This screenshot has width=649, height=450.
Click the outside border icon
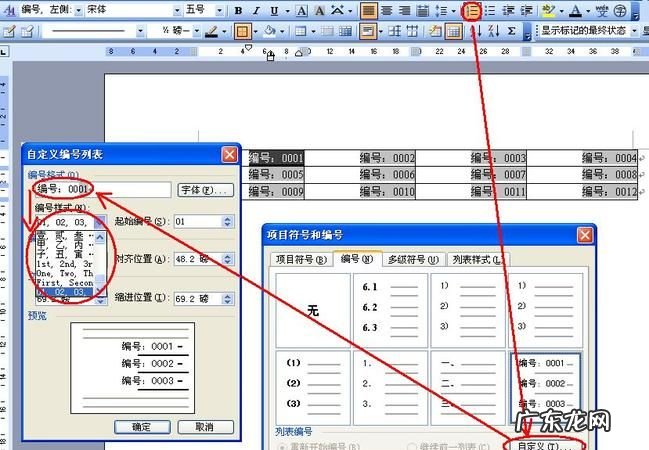click(x=242, y=31)
